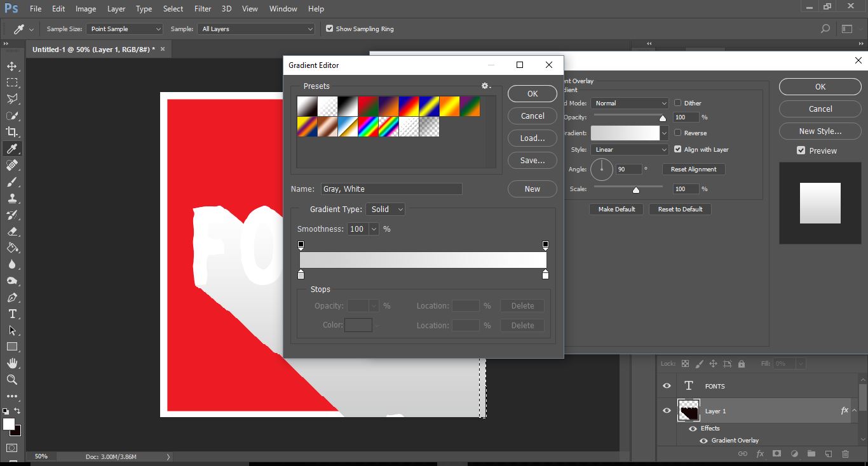Open the gradient picker dropdown arrow
The height and width of the screenshot is (466, 868).
(665, 133)
